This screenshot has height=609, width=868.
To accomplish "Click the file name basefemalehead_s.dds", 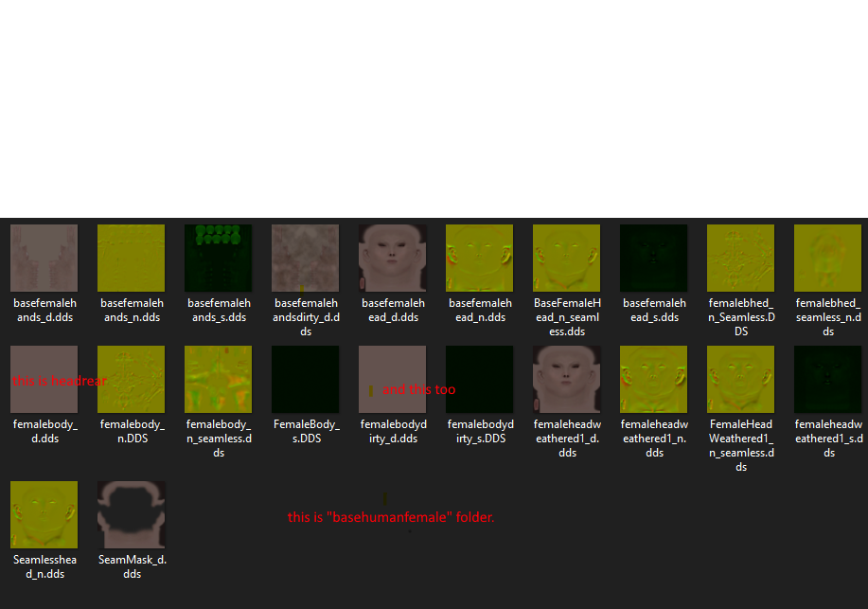I will pyautogui.click(x=654, y=311).
